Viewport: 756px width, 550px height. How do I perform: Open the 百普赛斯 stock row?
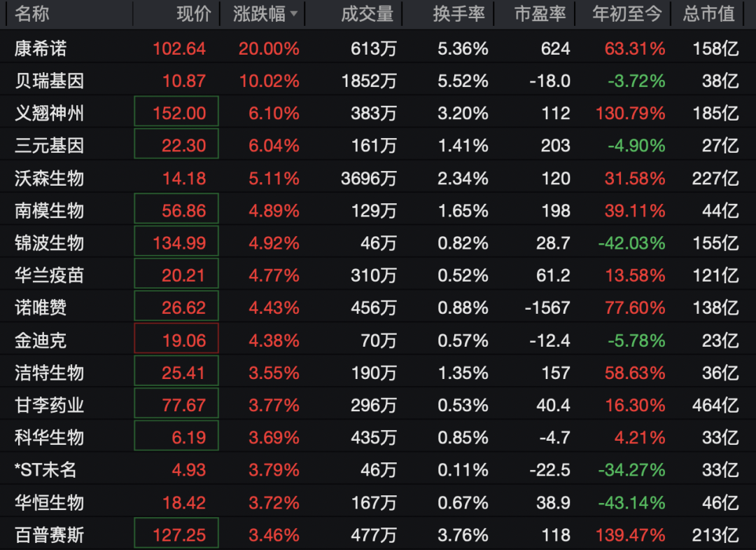tap(378, 535)
